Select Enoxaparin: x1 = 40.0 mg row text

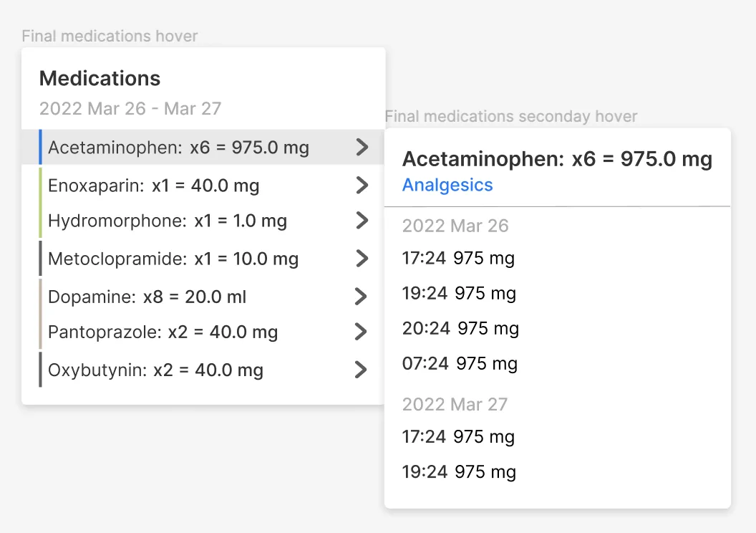153,186
